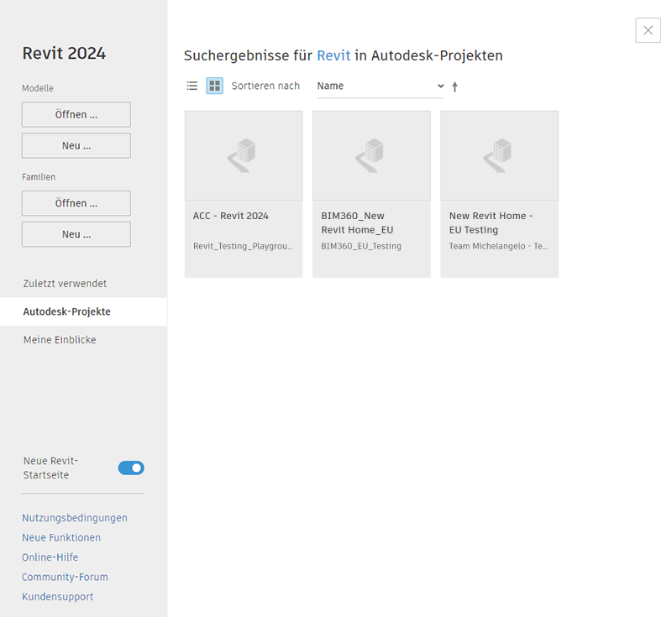Click the Revit 2024 title in sidebar
The image size is (672, 617).
[x=64, y=54]
